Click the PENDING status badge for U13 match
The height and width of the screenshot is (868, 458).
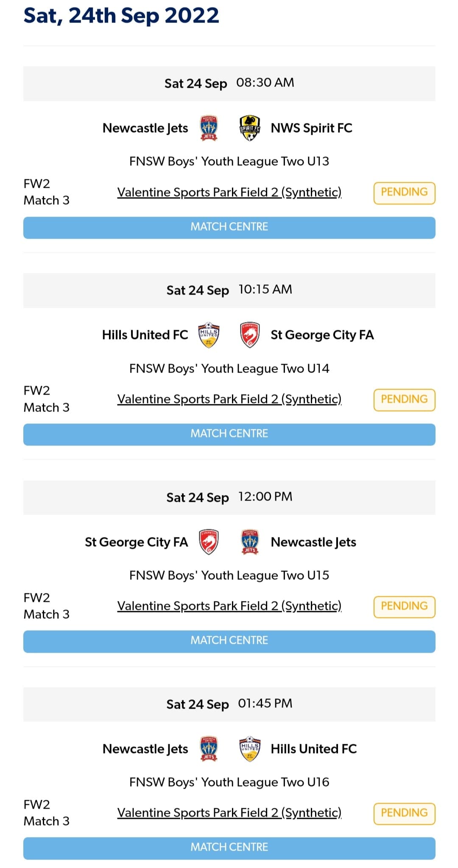[x=404, y=193]
